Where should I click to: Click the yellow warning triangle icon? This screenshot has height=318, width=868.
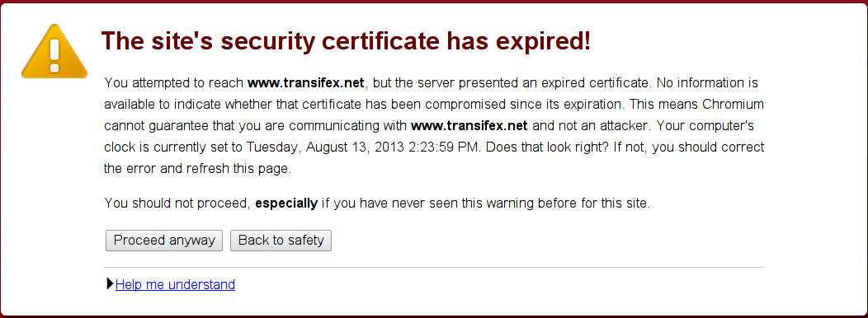pos(54,51)
